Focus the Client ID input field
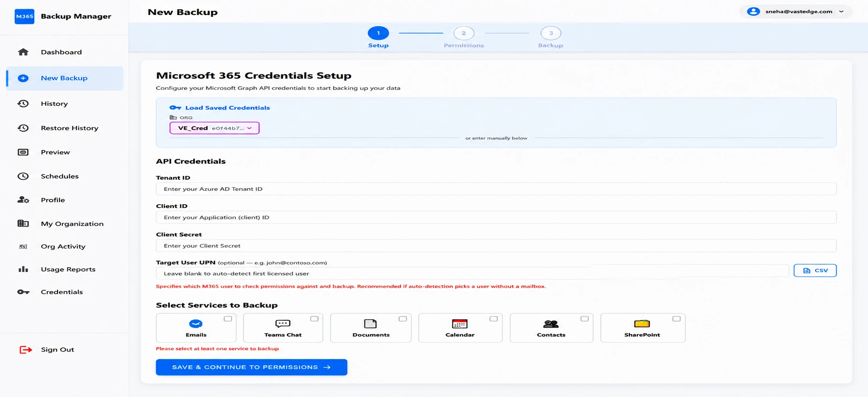868x397 pixels. pyautogui.click(x=496, y=217)
